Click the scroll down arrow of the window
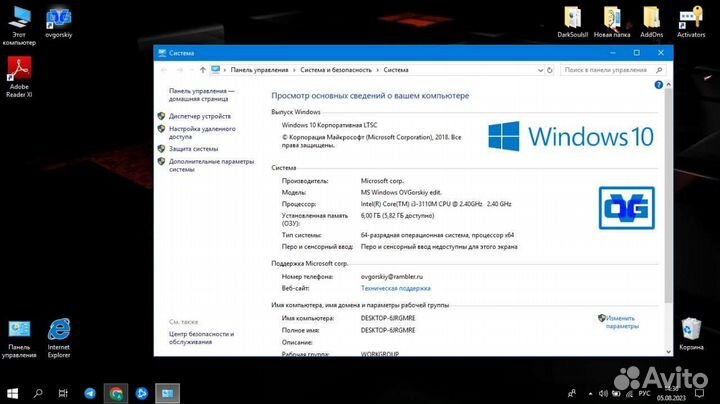This screenshot has width=720, height=404. click(x=669, y=352)
